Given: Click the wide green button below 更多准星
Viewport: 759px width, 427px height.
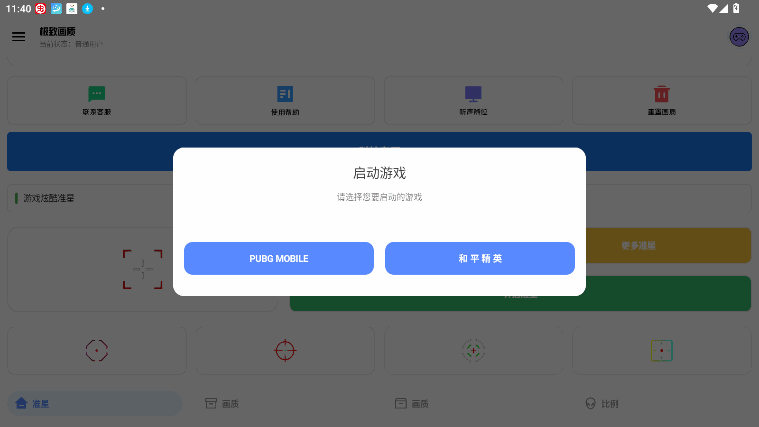Looking at the screenshot, I should click(x=520, y=293).
